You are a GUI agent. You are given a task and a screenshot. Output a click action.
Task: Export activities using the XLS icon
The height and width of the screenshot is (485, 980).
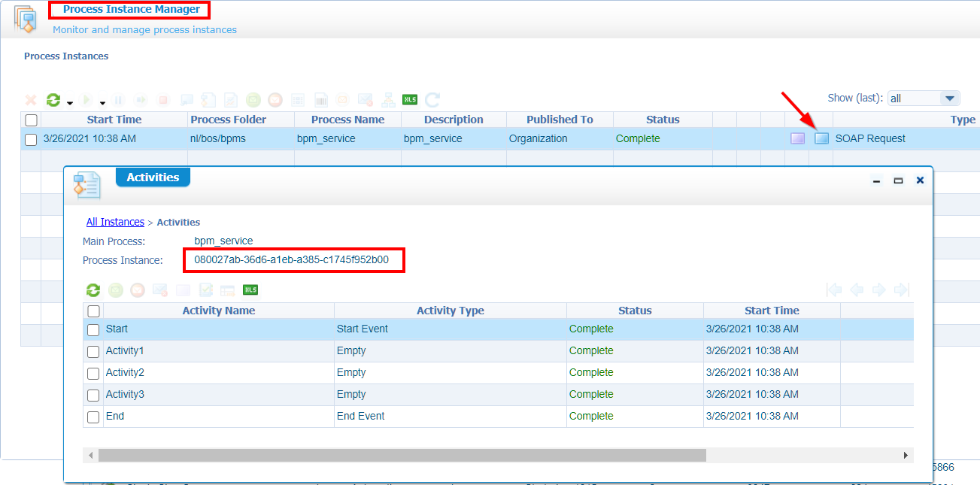pyautogui.click(x=250, y=290)
